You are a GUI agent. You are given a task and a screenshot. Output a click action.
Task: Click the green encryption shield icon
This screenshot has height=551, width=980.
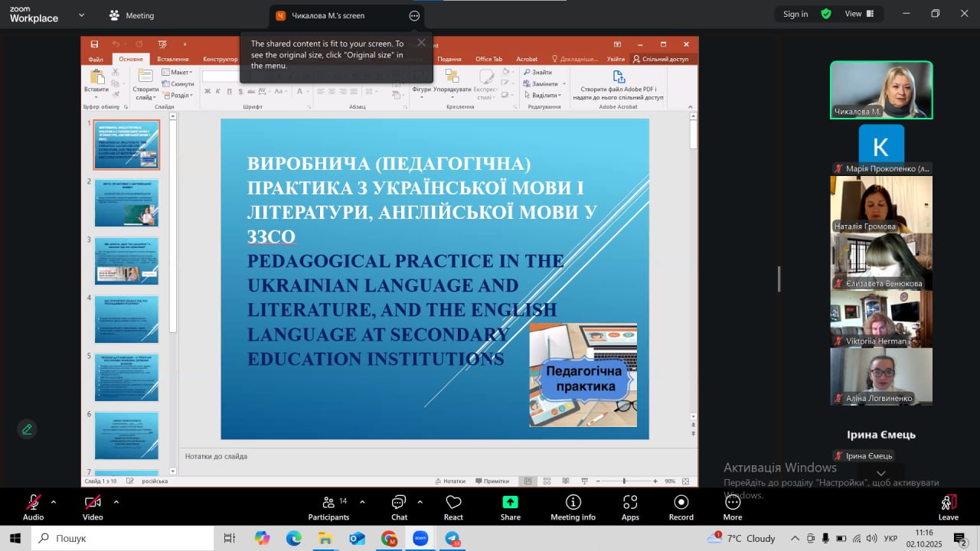[x=826, y=14]
